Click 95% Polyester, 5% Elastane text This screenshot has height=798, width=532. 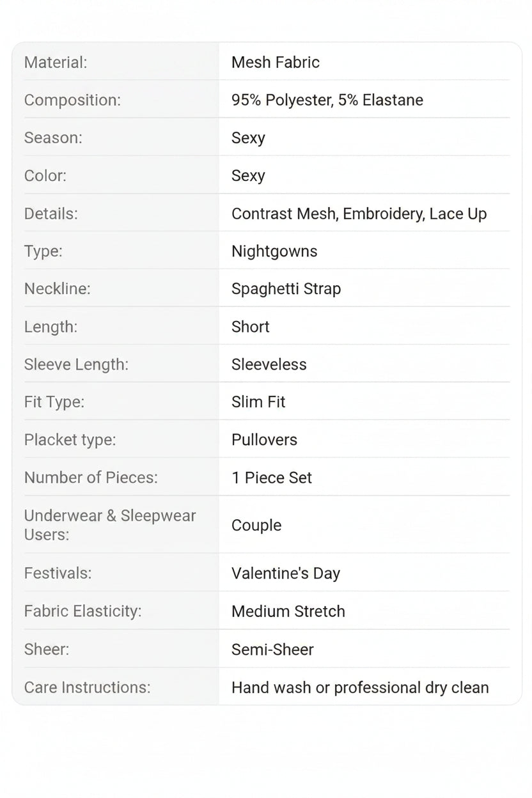327,100
